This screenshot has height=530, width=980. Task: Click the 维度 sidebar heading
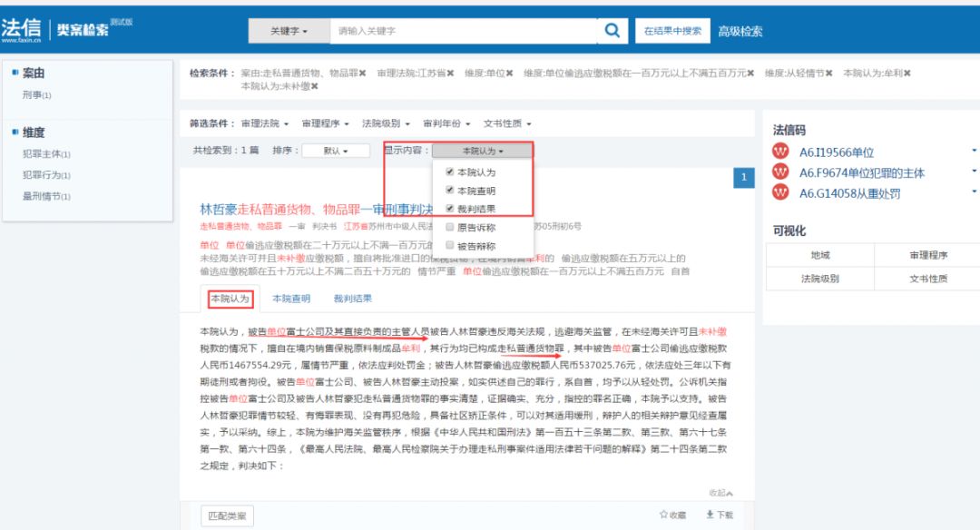(34, 132)
